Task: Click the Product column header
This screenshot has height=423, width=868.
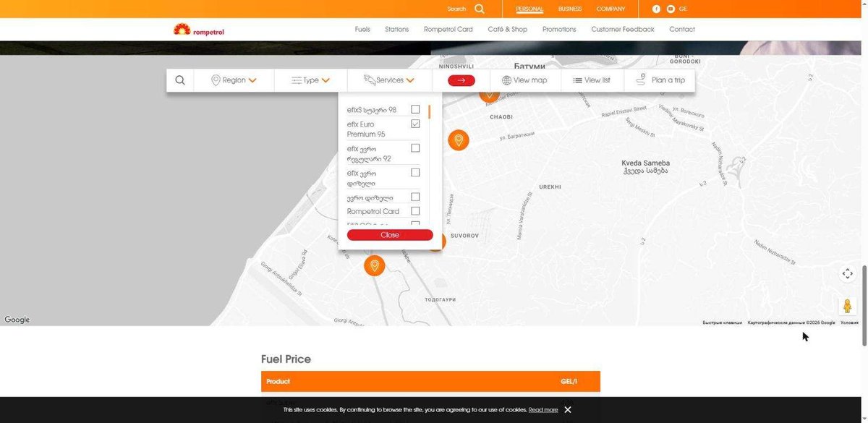Action: (278, 381)
